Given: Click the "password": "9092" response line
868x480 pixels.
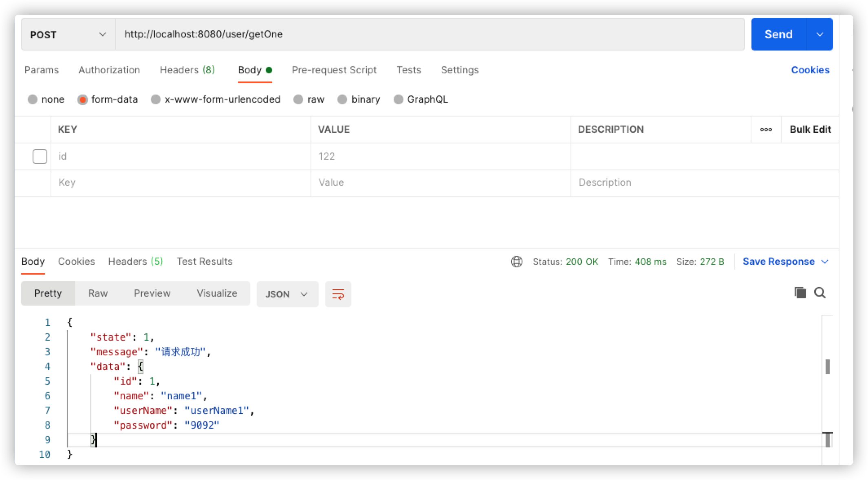Looking at the screenshot, I should pyautogui.click(x=166, y=425).
